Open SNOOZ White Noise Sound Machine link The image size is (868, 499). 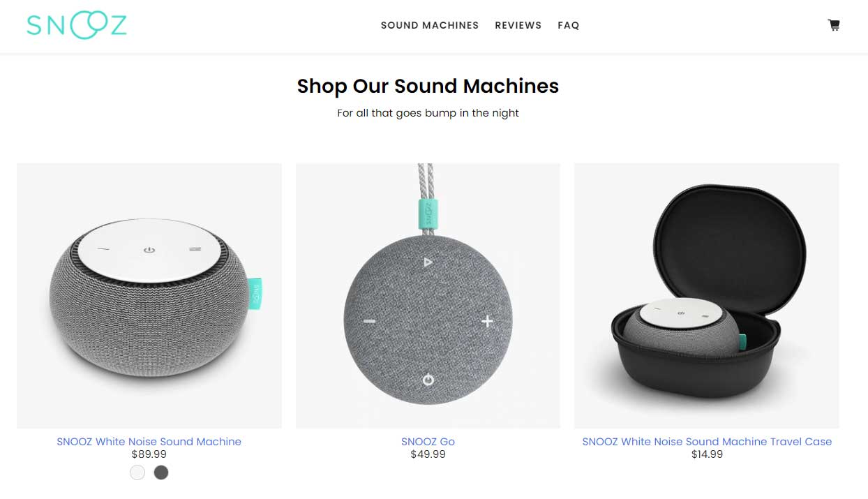coord(149,442)
